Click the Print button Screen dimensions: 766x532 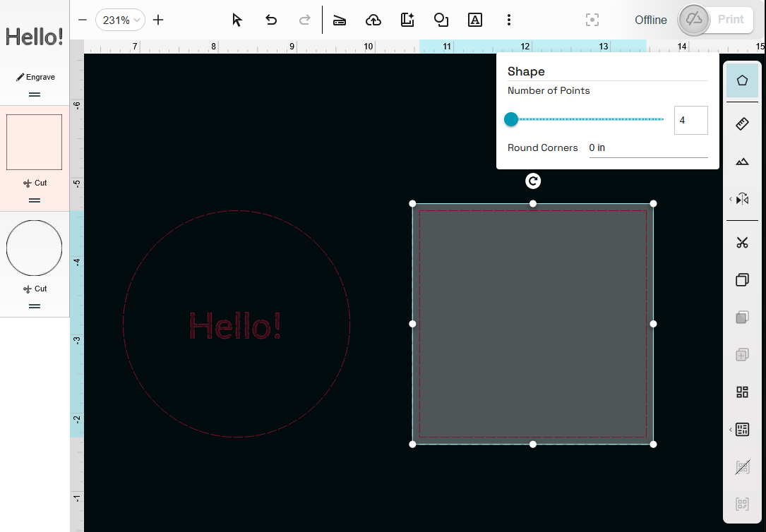point(731,20)
